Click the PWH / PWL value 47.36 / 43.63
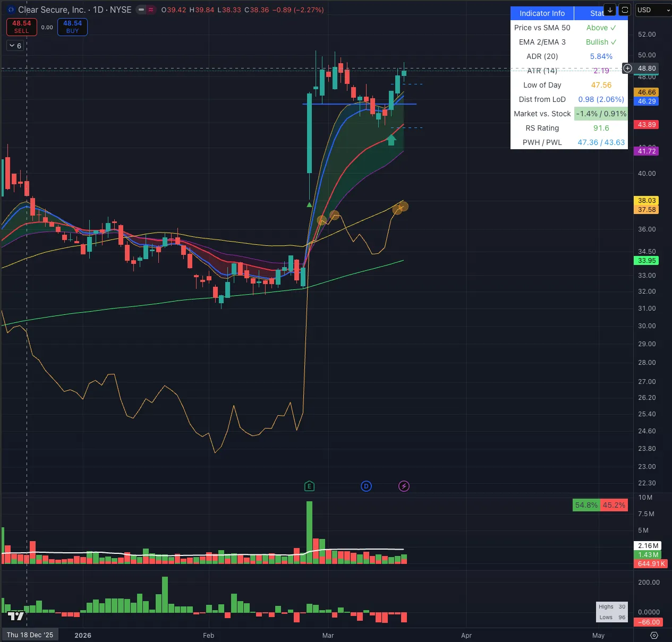The image size is (672, 642). pyautogui.click(x=601, y=142)
